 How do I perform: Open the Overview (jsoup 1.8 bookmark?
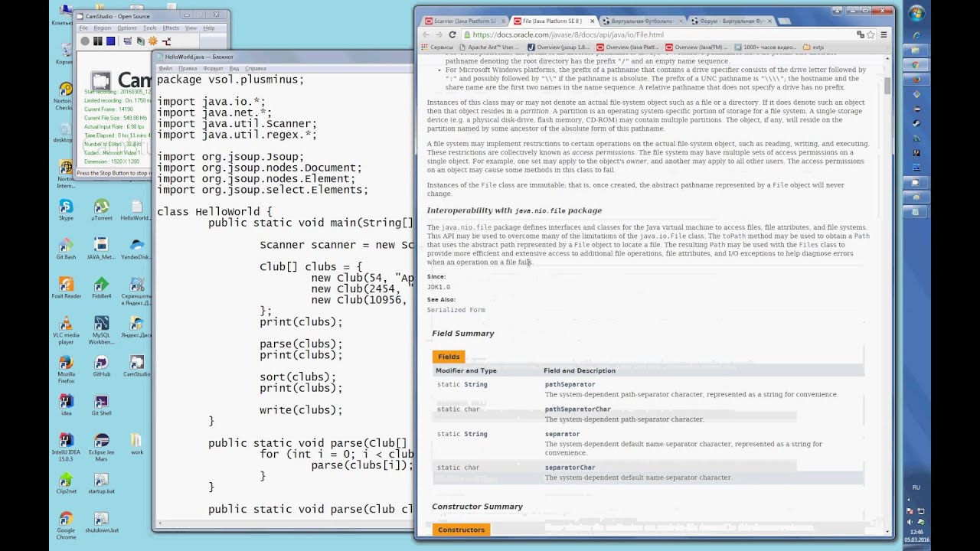point(558,47)
